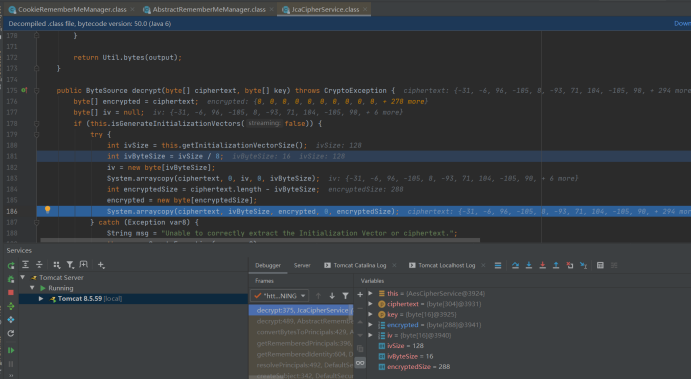692x379 pixels.
Task: Open the thread selector dropdown '"htt...NING'
Action: click(279, 296)
